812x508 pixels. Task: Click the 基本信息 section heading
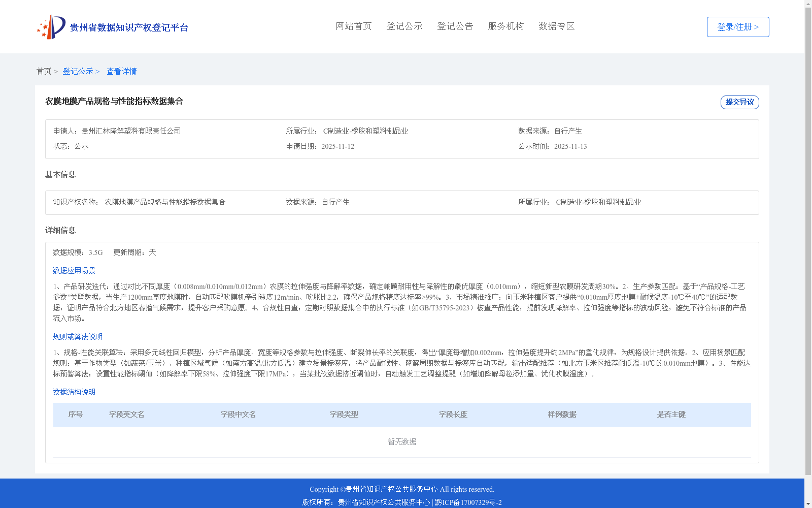coord(60,174)
